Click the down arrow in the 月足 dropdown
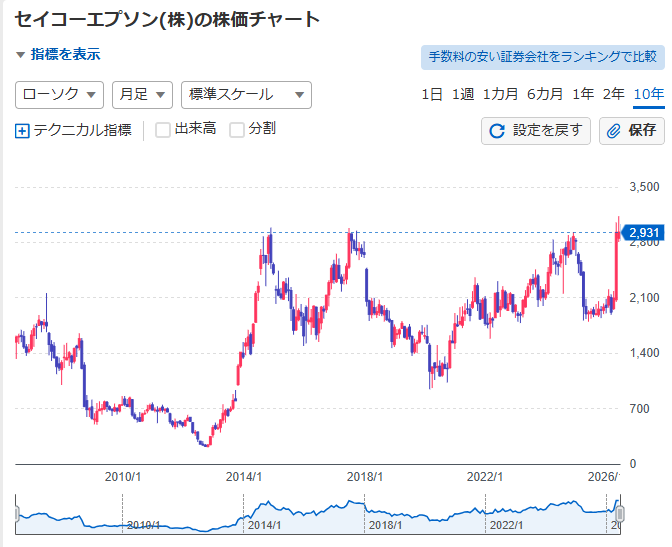The image size is (672, 547). click(x=160, y=95)
